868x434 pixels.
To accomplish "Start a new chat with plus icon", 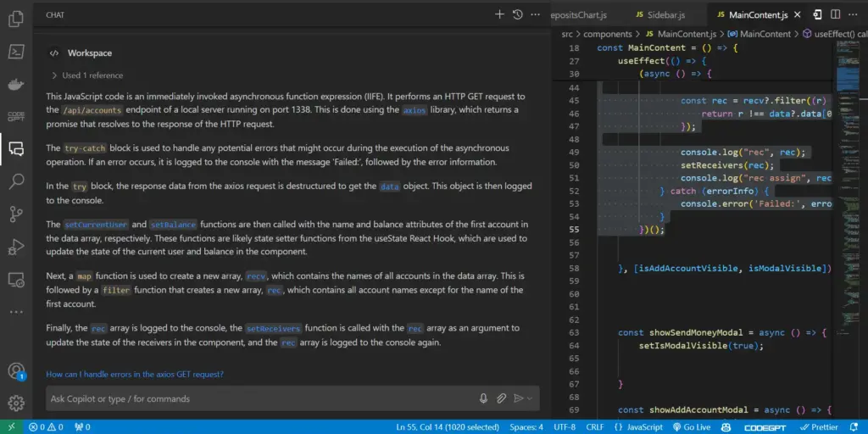I will [499, 14].
